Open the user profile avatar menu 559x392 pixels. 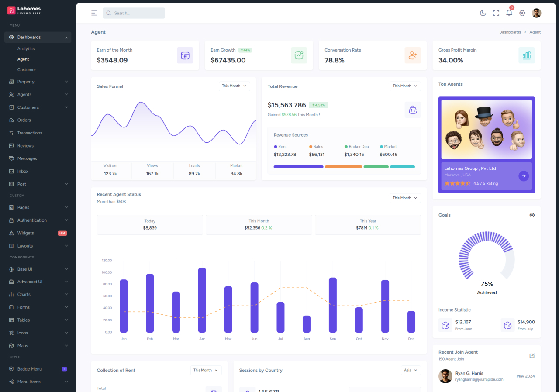click(x=537, y=13)
